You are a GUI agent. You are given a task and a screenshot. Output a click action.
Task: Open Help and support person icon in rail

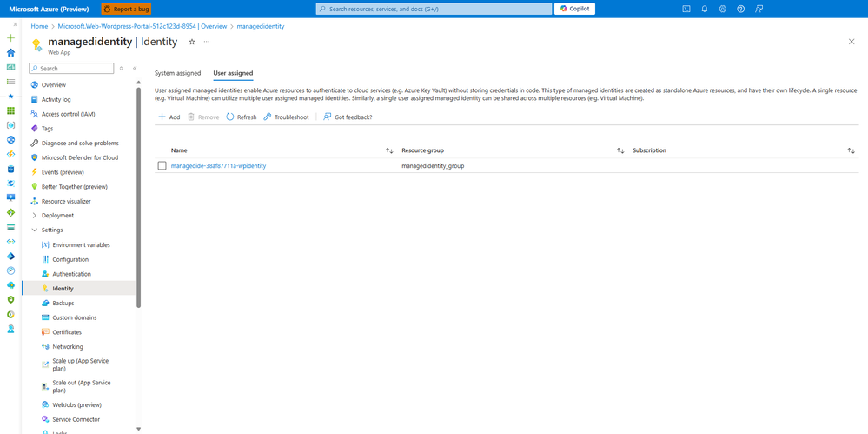point(10,328)
